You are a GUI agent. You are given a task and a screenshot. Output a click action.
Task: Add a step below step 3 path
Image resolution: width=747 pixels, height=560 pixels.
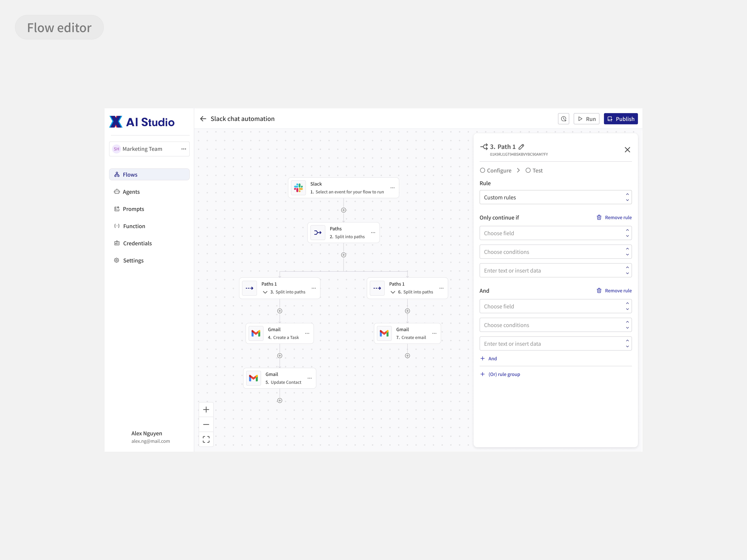(x=280, y=311)
